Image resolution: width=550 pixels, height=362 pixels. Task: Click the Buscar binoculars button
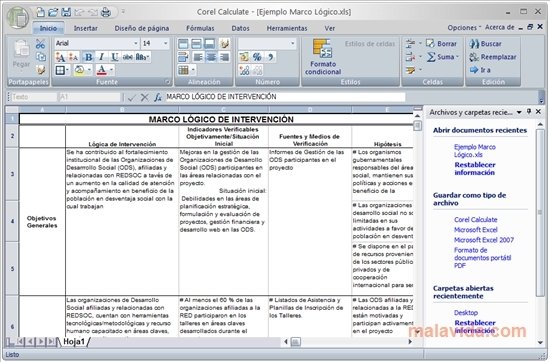tap(485, 44)
